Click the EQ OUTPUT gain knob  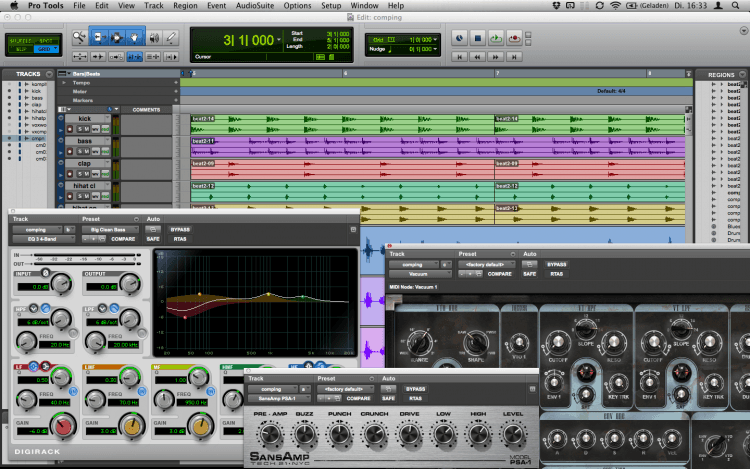pyautogui.click(x=130, y=284)
